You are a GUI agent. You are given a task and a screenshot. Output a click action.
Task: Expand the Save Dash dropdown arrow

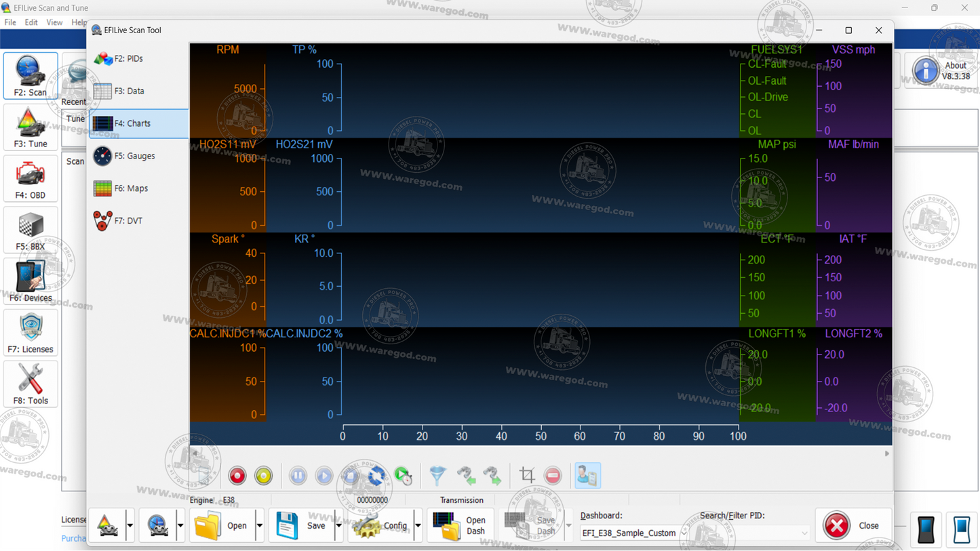point(568,525)
